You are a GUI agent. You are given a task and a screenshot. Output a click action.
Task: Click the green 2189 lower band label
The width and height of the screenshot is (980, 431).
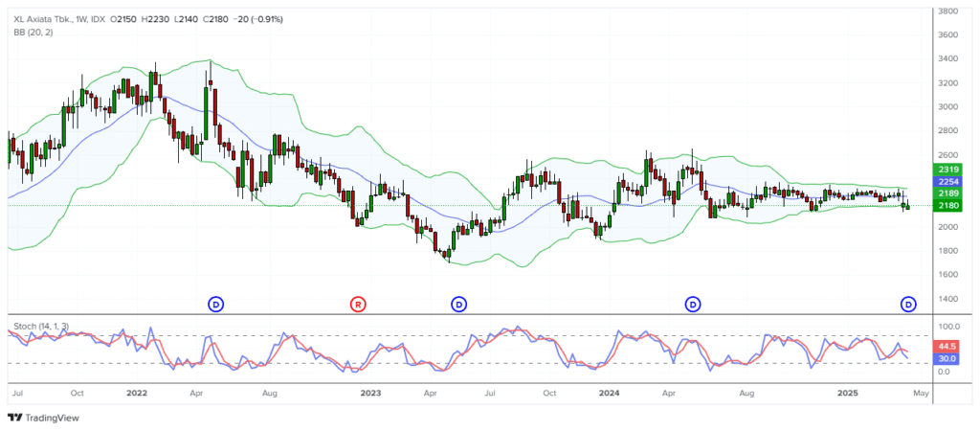point(948,193)
